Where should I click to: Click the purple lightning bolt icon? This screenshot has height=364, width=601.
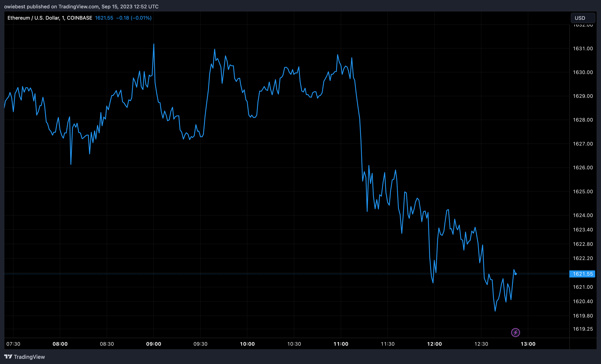pyautogui.click(x=515, y=332)
